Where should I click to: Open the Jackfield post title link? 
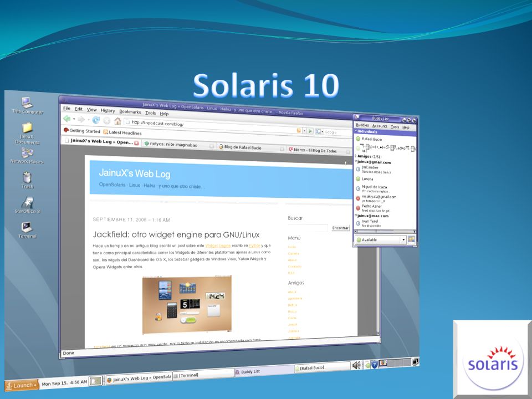(x=176, y=234)
